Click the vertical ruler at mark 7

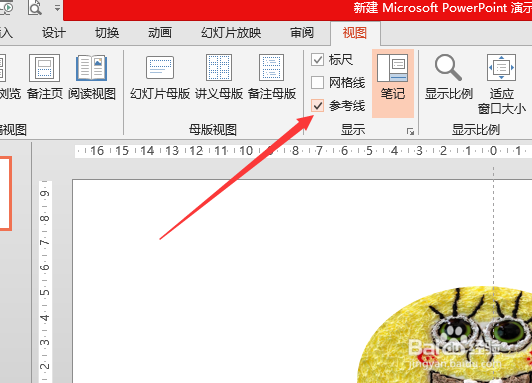(45, 243)
